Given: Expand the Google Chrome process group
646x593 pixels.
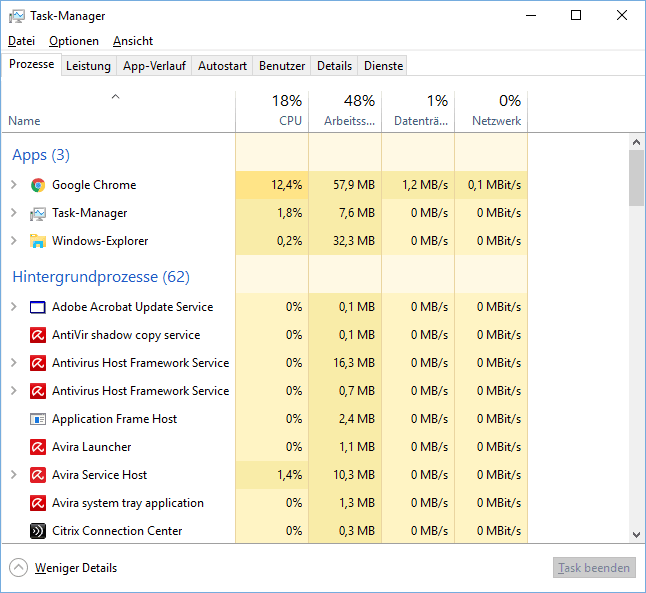Looking at the screenshot, I should point(14,185).
